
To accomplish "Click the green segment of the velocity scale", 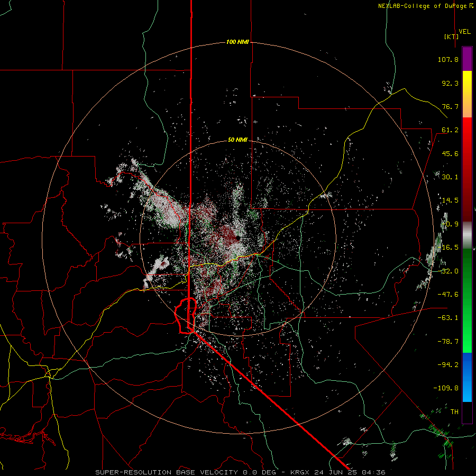I will pyautogui.click(x=467, y=300).
